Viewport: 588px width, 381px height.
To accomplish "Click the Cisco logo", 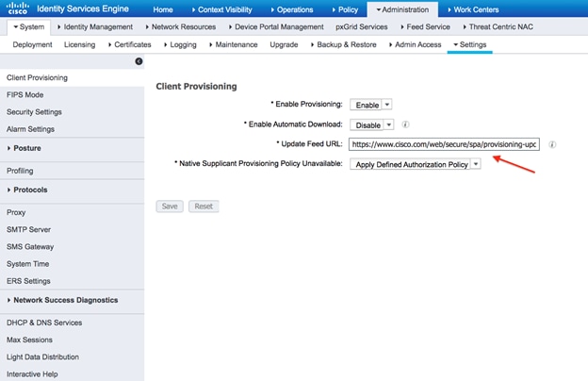I will 17,8.
